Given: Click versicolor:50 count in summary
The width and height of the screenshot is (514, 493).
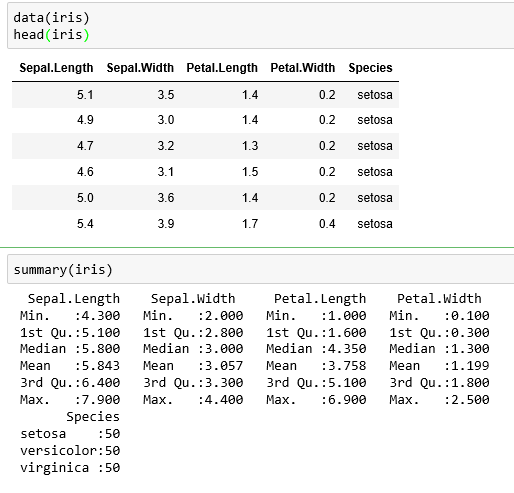Looking at the screenshot, I should click(70, 451).
